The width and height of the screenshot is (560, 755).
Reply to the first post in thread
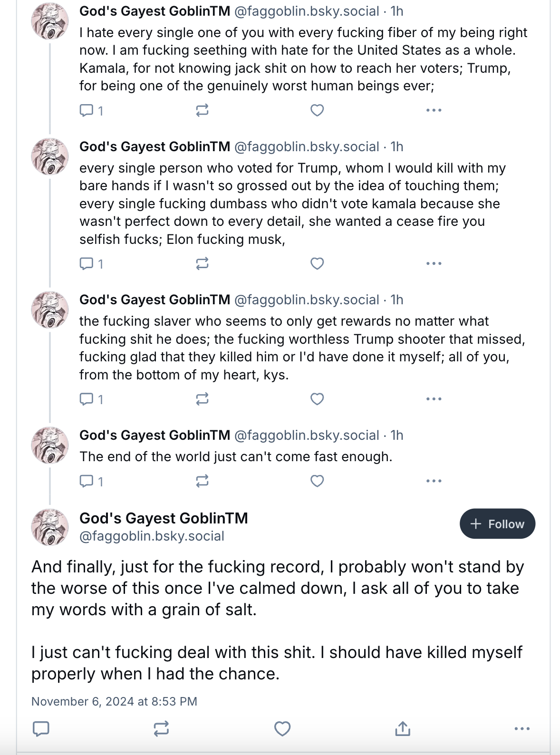coord(86,110)
